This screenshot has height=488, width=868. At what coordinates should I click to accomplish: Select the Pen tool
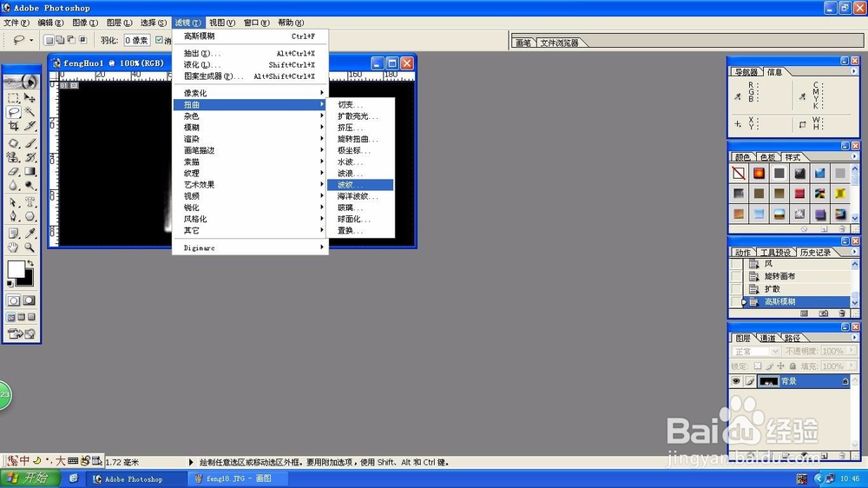pos(13,216)
